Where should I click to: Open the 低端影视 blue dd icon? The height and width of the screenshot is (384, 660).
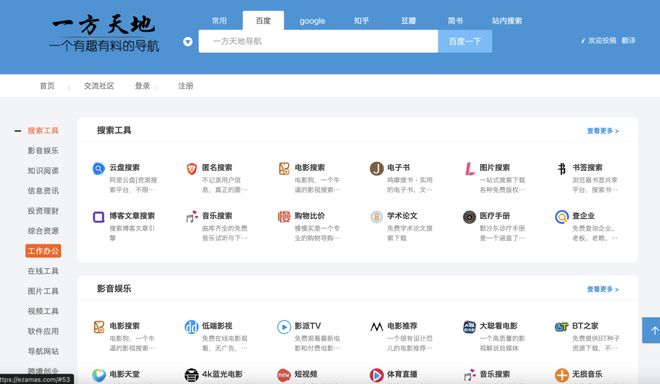pyautogui.click(x=192, y=327)
